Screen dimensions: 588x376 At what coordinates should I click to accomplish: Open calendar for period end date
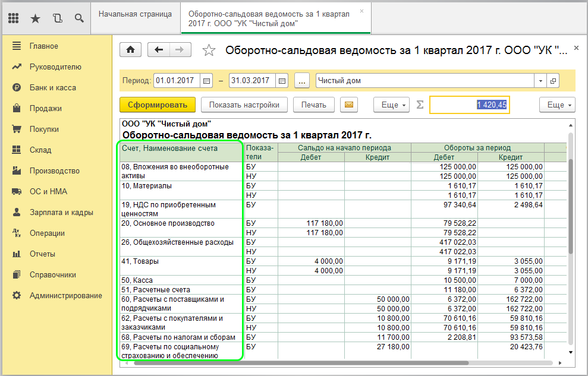[282, 81]
